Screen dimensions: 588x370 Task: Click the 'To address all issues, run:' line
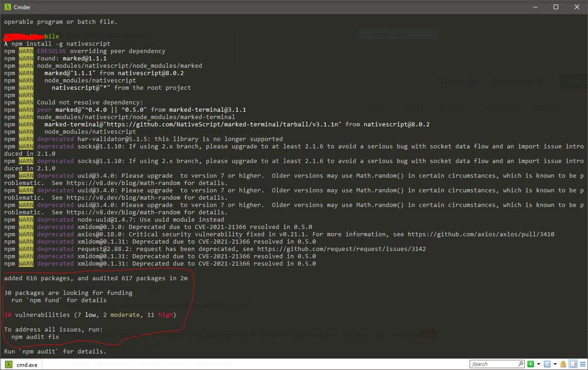53,329
